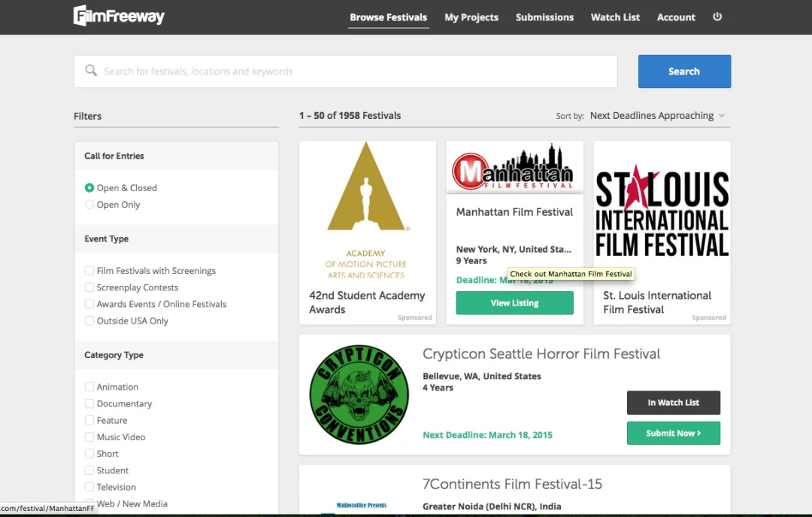This screenshot has width=812, height=517.
Task: Check Screenplay Contests filter
Action: 89,287
